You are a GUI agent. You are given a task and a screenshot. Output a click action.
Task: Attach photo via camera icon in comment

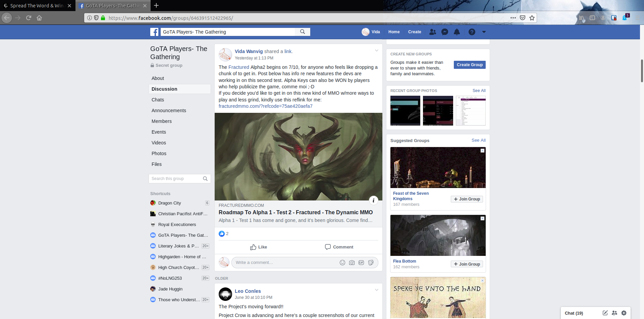pos(352,263)
